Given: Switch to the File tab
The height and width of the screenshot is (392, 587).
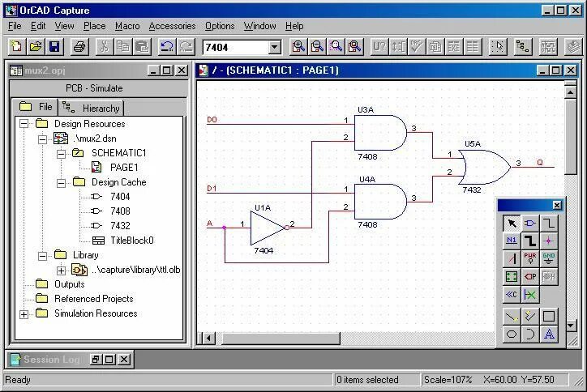Looking at the screenshot, I should point(35,107).
